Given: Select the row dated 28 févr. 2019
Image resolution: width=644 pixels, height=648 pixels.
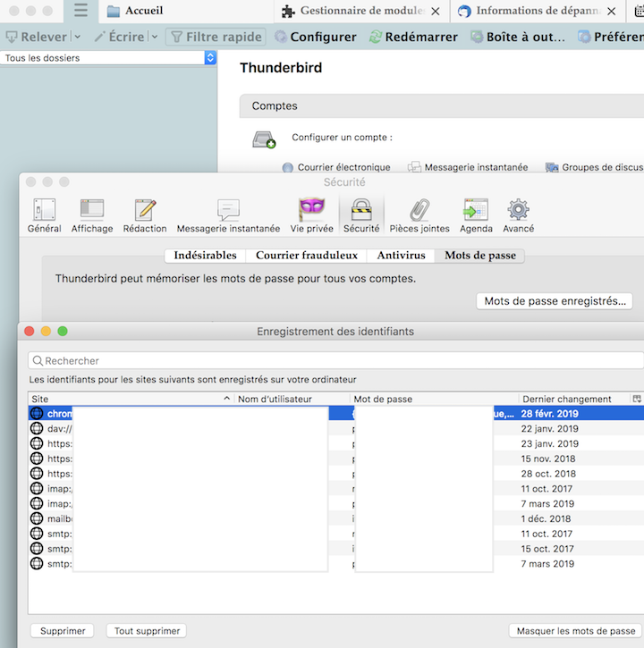Looking at the screenshot, I should (x=335, y=413).
